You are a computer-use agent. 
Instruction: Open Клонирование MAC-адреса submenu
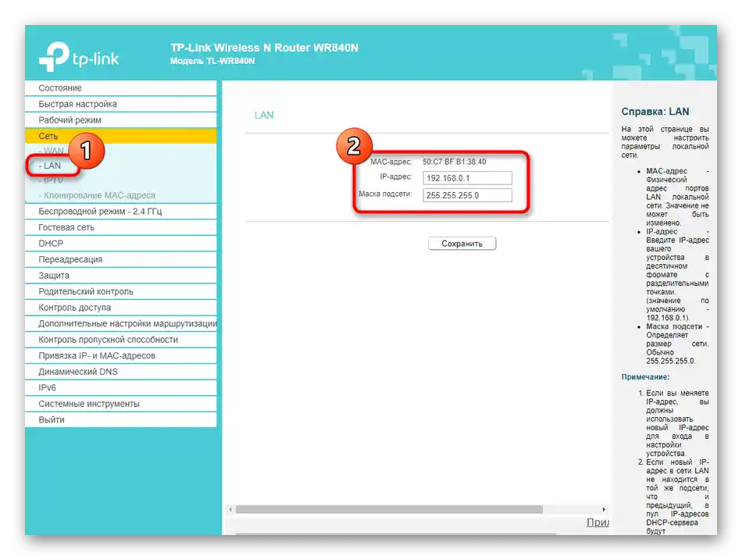(x=97, y=195)
